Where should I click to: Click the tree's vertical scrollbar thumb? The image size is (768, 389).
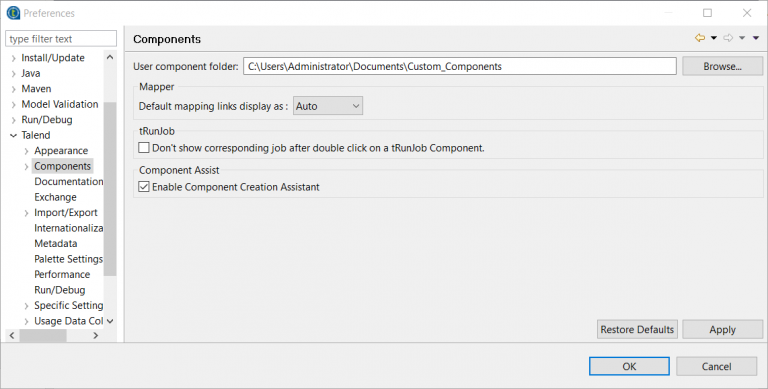pyautogui.click(x=110, y=189)
